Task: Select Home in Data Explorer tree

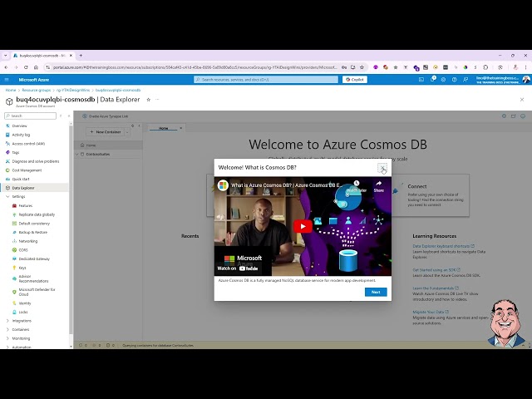Action: (108, 145)
